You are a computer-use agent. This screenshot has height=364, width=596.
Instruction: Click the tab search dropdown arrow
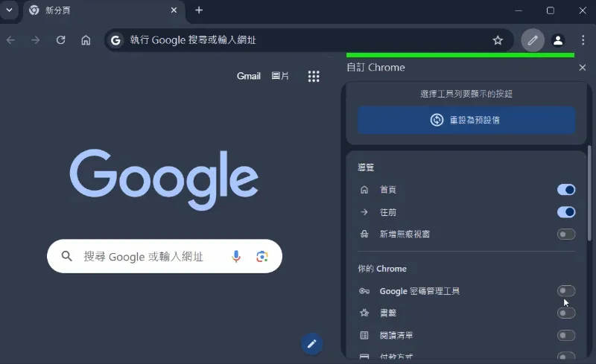(9, 10)
